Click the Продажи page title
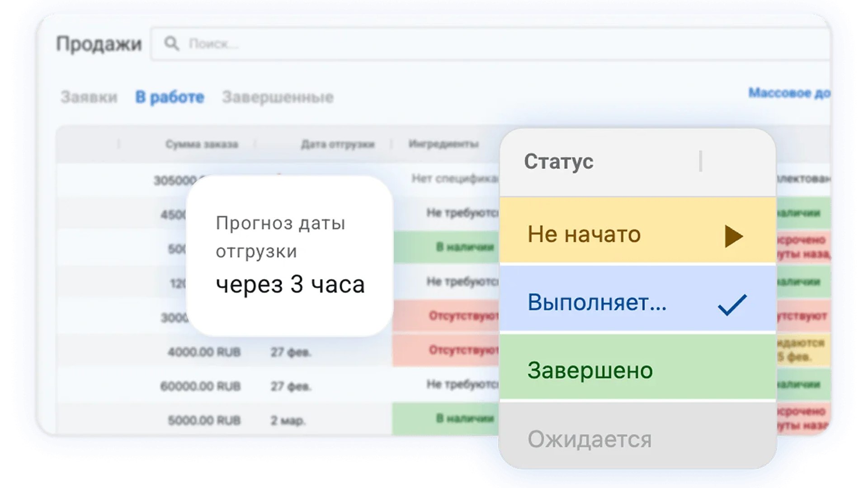868x488 pixels. click(99, 44)
